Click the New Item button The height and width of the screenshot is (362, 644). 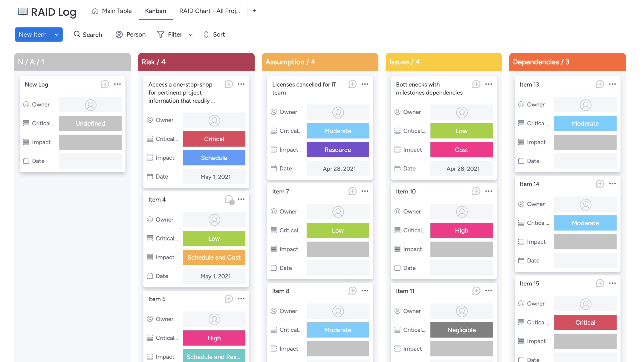pos(33,34)
